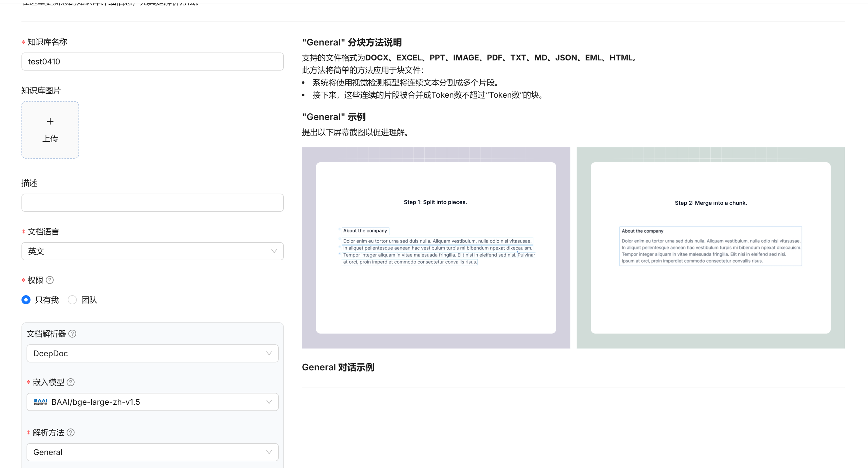Click the chevron arrow of 文档语言 select
This screenshot has width=868, height=468.
[274, 251]
